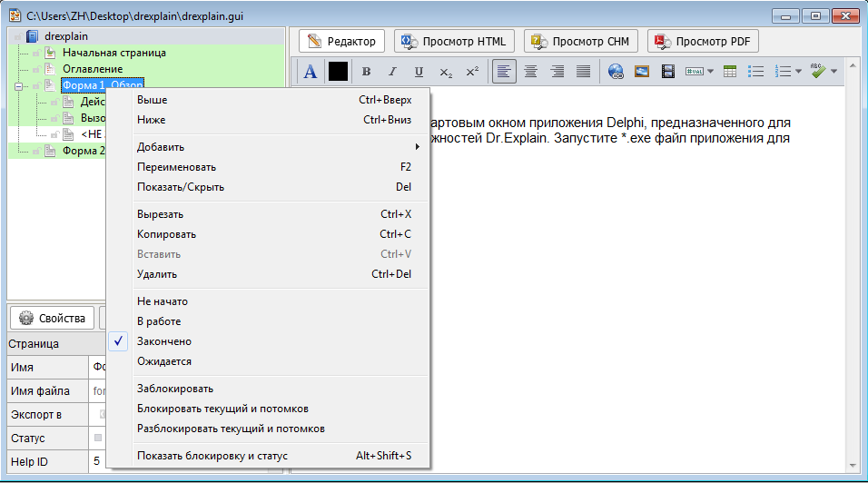The image size is (868, 483).
Task: Collapse the 'Форма 1. Обзор' tree node
Action: (17, 85)
